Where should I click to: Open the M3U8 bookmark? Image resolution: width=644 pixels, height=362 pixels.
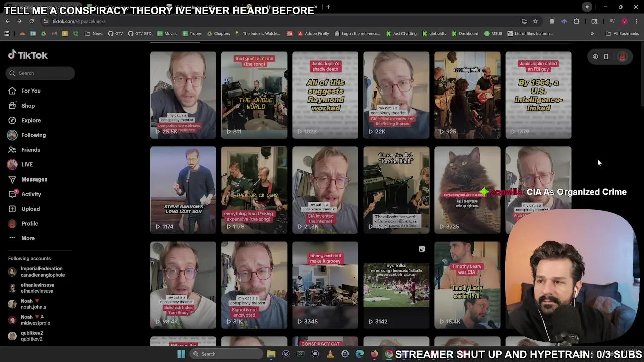coord(494,34)
